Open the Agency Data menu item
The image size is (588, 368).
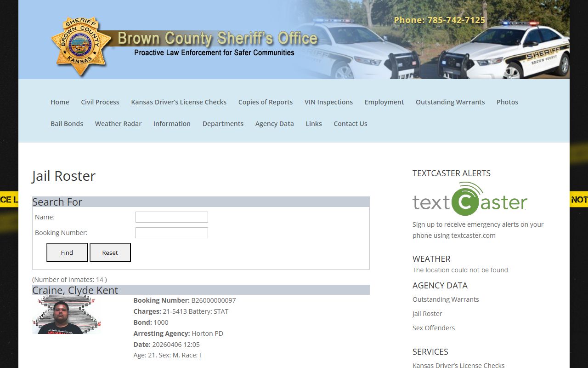coord(275,124)
